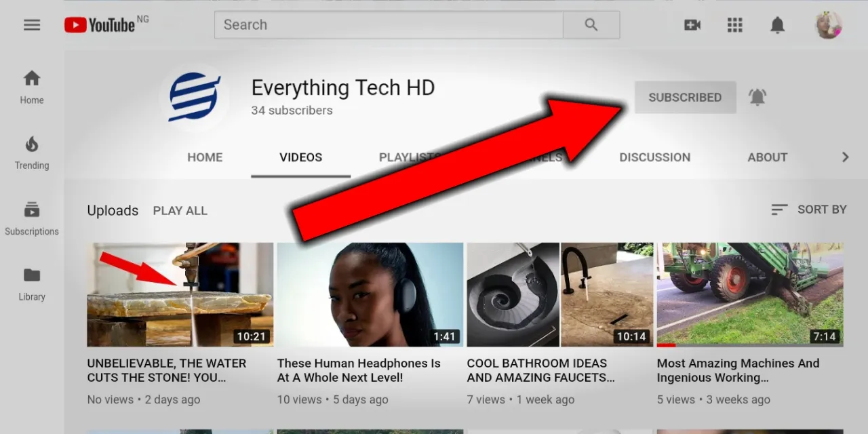Viewport: 868px width, 434px height.
Task: Click the "34 subscribers" text
Action: pos(292,111)
